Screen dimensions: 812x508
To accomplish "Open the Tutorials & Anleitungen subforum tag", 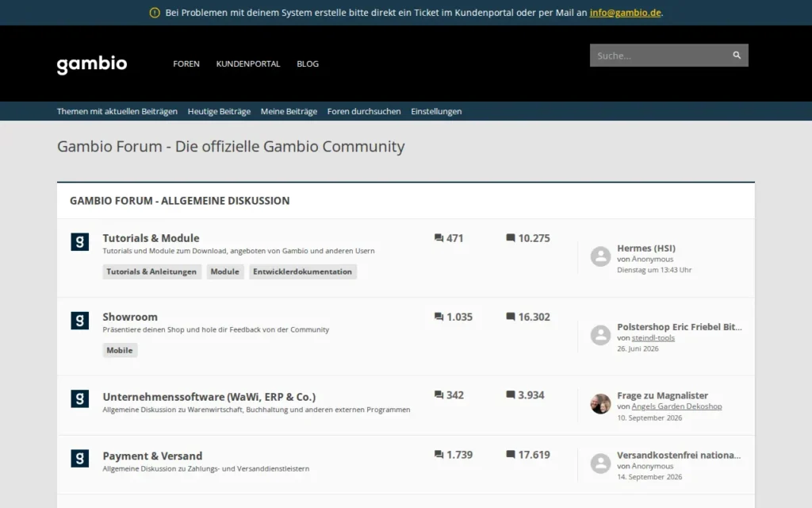I will tap(151, 271).
